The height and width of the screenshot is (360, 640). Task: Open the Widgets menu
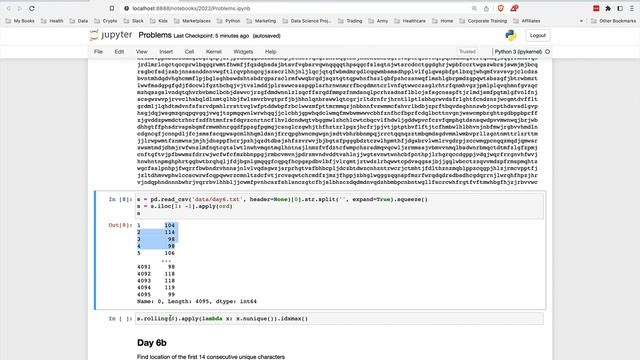(243, 52)
